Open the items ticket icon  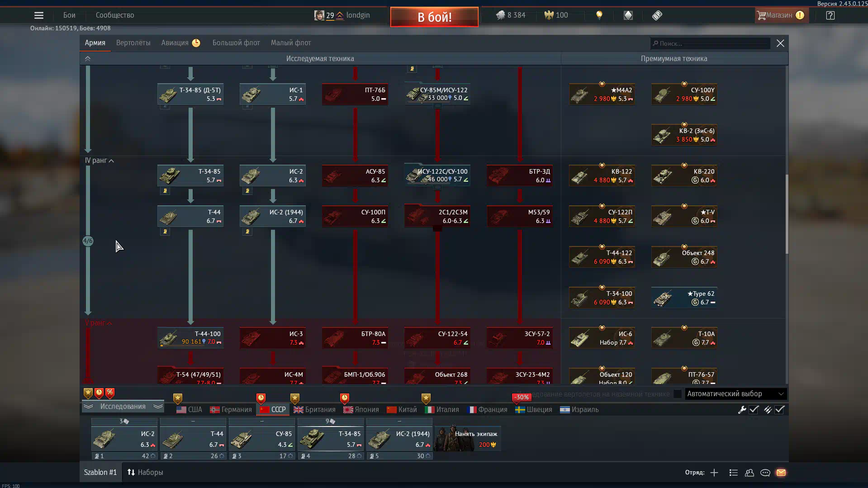[657, 15]
